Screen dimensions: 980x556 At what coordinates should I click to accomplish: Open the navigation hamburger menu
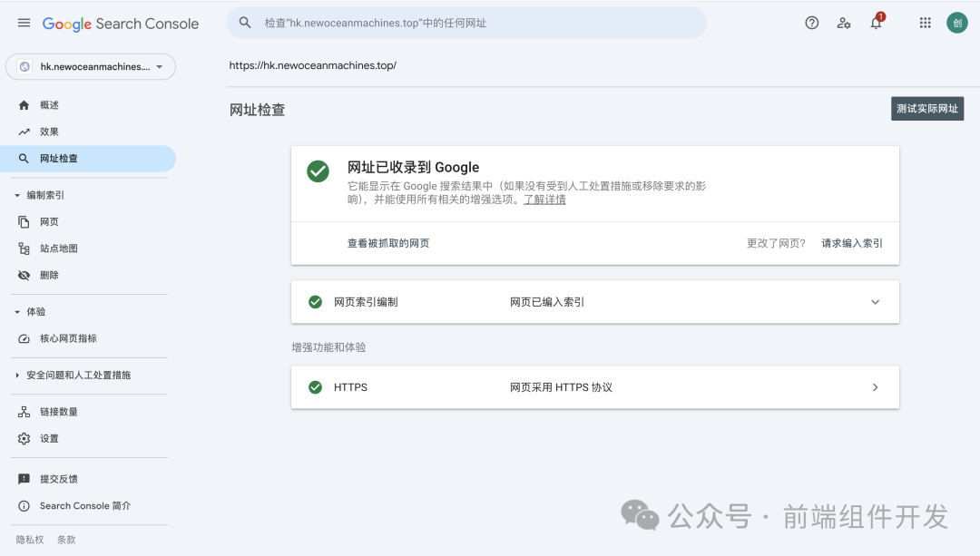click(24, 23)
